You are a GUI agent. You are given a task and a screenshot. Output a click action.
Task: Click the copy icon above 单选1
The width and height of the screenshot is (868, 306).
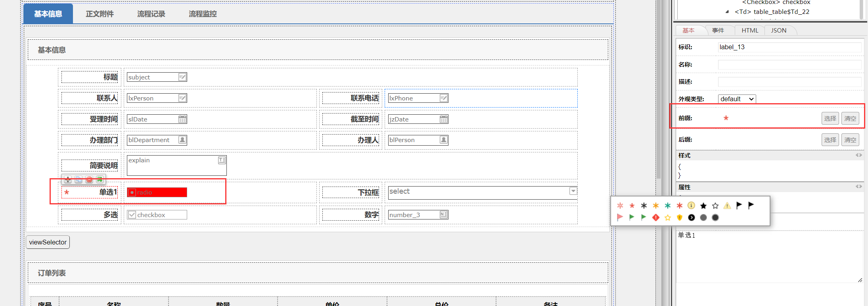79,180
